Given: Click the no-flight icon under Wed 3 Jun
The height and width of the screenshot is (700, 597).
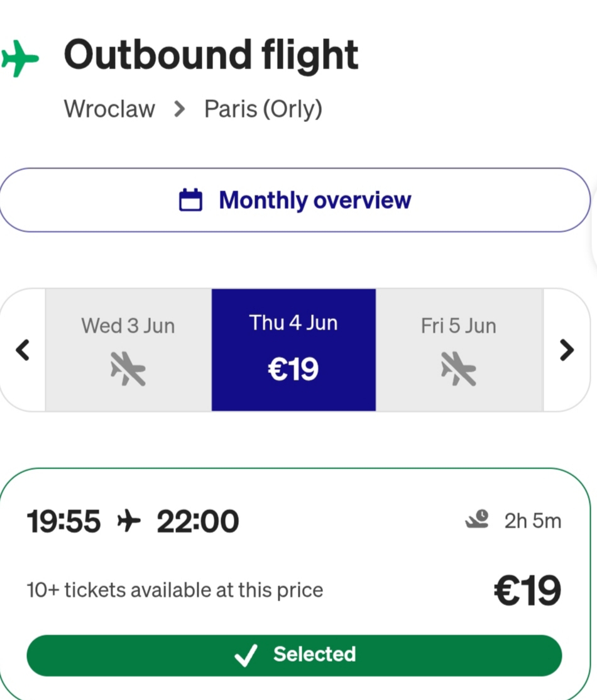Looking at the screenshot, I should pos(128,369).
